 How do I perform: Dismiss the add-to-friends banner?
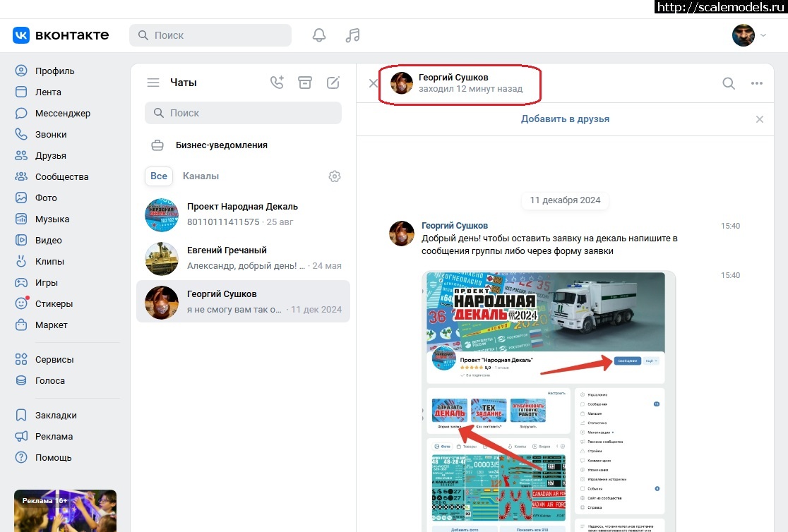click(760, 119)
